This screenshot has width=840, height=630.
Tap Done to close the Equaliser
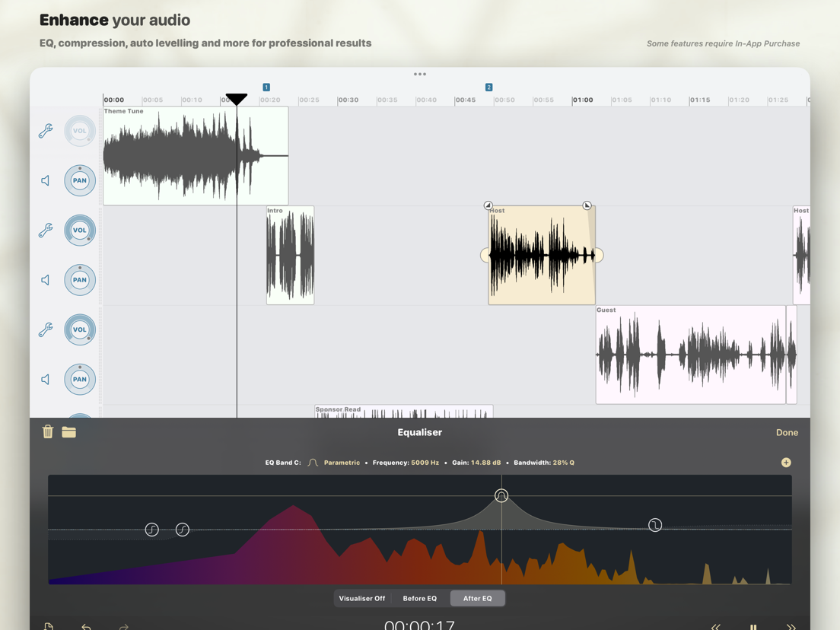[x=787, y=432]
